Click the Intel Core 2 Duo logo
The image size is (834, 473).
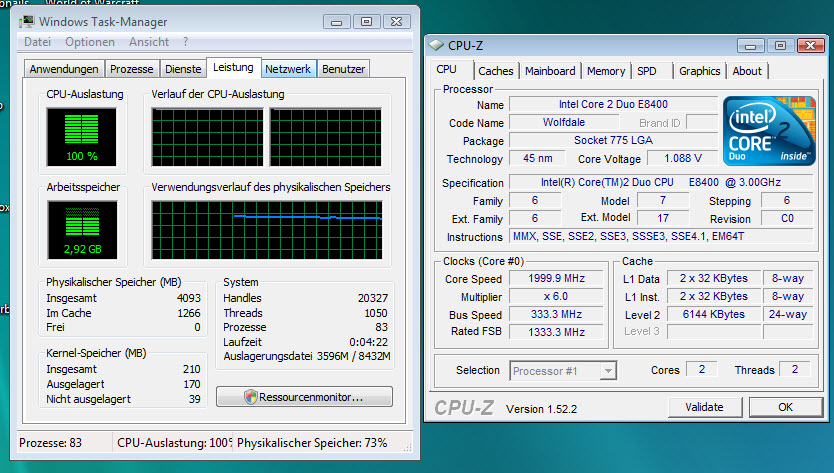click(769, 131)
